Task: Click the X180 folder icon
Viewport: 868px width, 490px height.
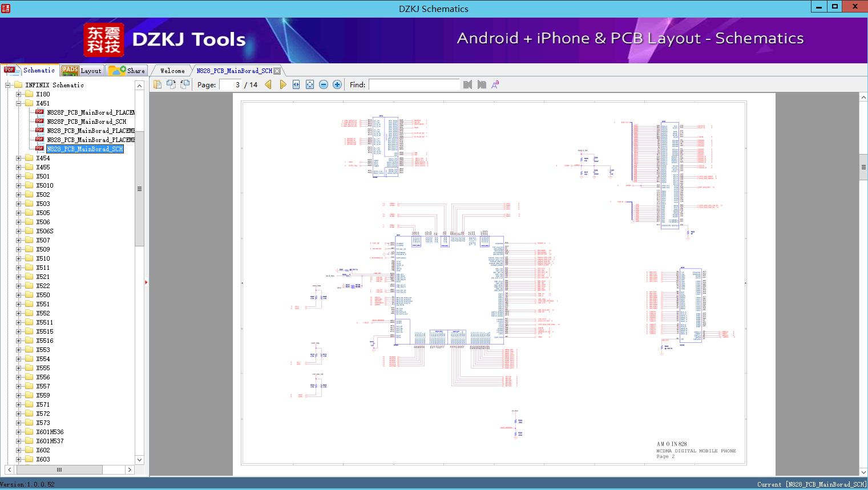Action: pos(29,94)
